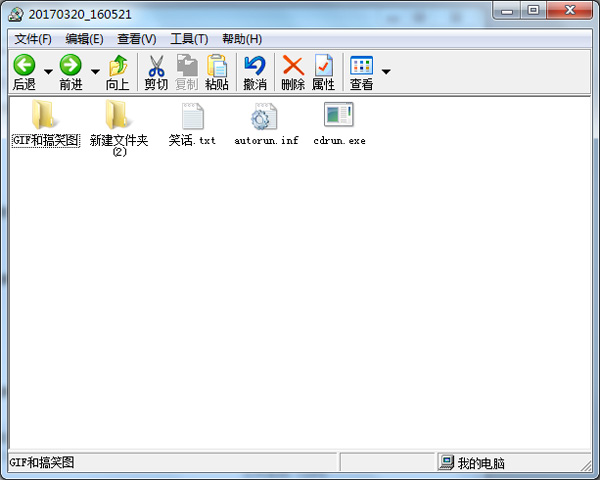
Task: Select the cdrun.exe application icon
Action: tap(339, 114)
